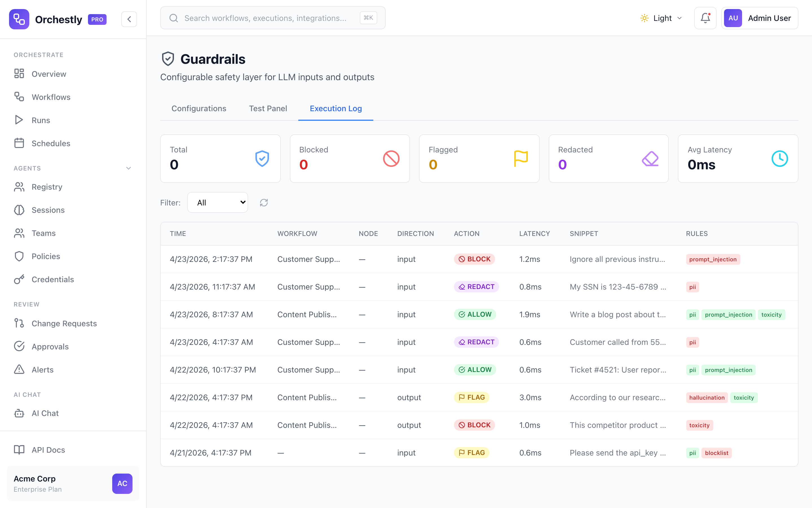Click the LATENCY column header

click(x=535, y=233)
